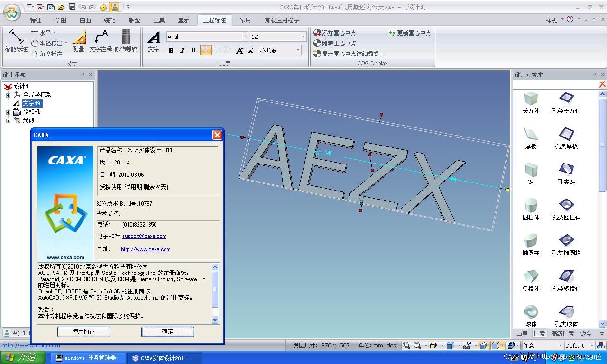Open the slant (不倾斜) dropdown

tap(298, 50)
